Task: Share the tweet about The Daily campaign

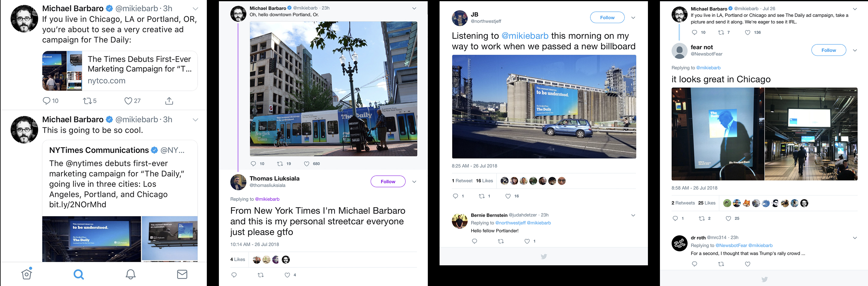Action: tap(169, 101)
